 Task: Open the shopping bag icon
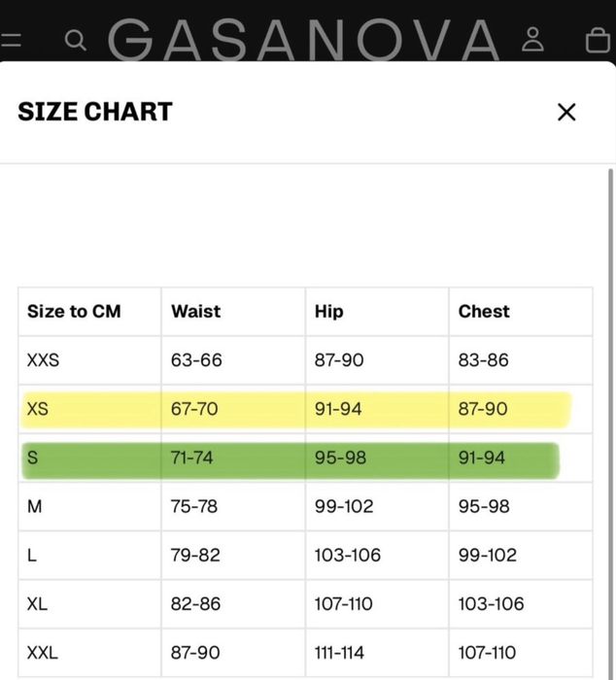[598, 41]
